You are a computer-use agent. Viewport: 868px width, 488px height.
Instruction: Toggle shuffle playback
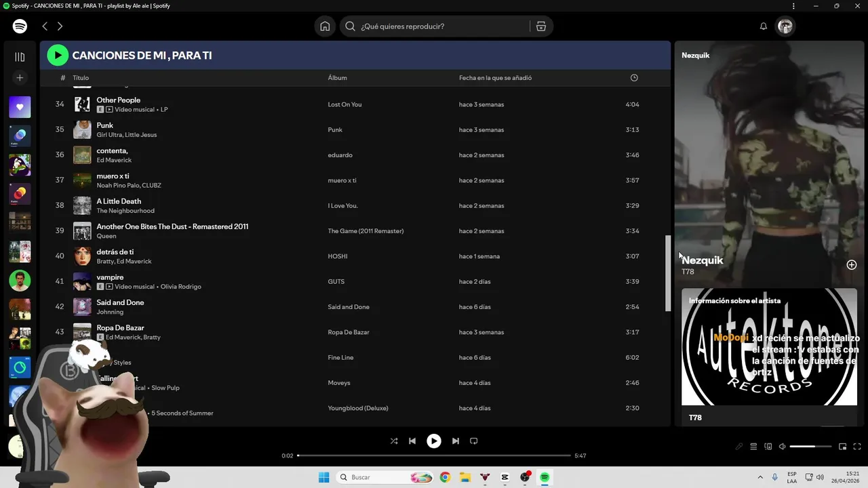click(x=394, y=441)
